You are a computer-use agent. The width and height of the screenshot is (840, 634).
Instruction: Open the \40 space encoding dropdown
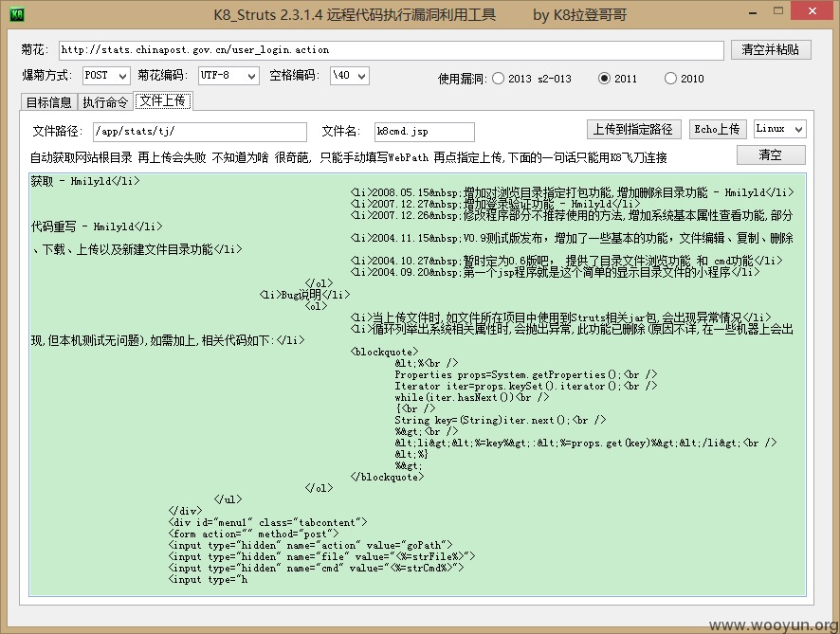pyautogui.click(x=350, y=76)
